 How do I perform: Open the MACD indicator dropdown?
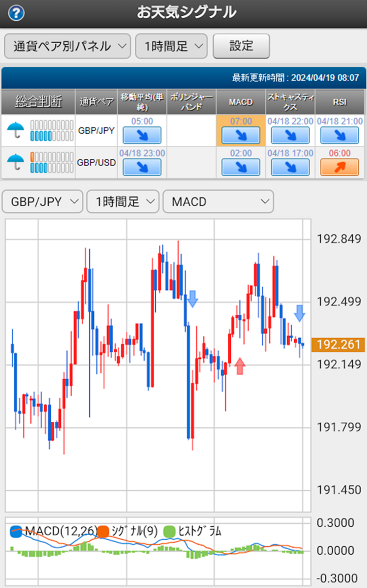[x=218, y=201]
